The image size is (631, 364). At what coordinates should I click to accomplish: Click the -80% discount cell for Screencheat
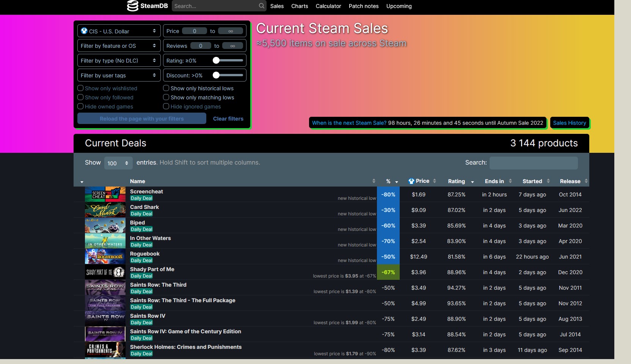pyautogui.click(x=388, y=195)
